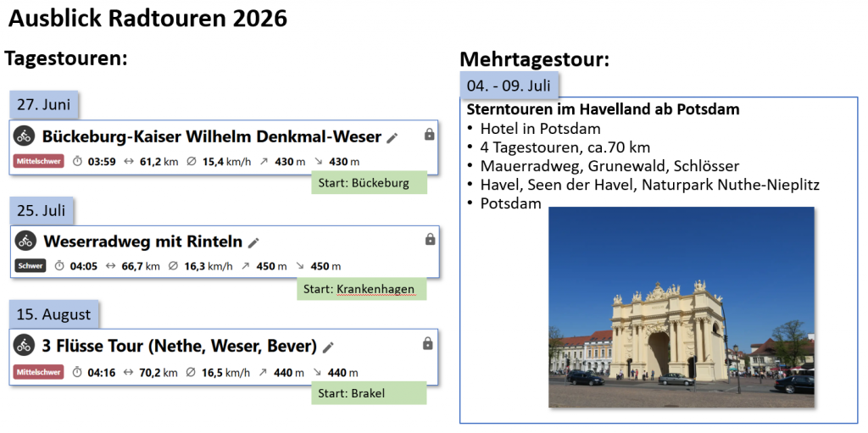The image size is (868, 433).
Task: Click the clock icon next to 03:59 duration
Action: coord(77,161)
